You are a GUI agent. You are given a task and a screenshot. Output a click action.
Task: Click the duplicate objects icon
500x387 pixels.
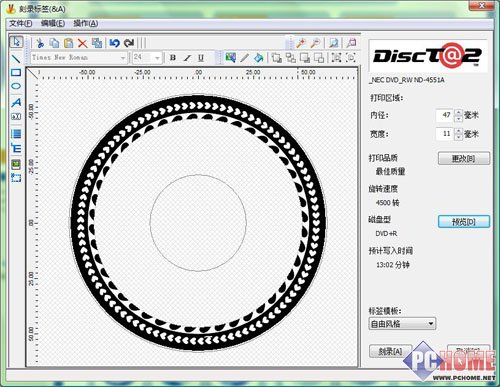pyautogui.click(x=97, y=43)
